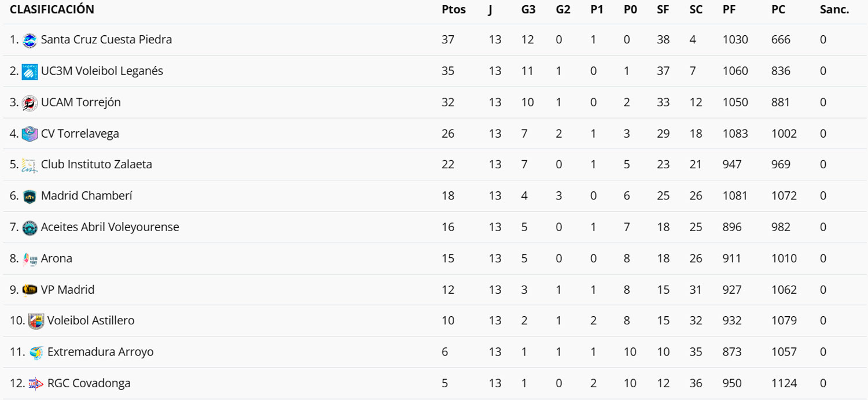The width and height of the screenshot is (868, 400).
Task: Click the Sanc. column header
Action: click(834, 10)
